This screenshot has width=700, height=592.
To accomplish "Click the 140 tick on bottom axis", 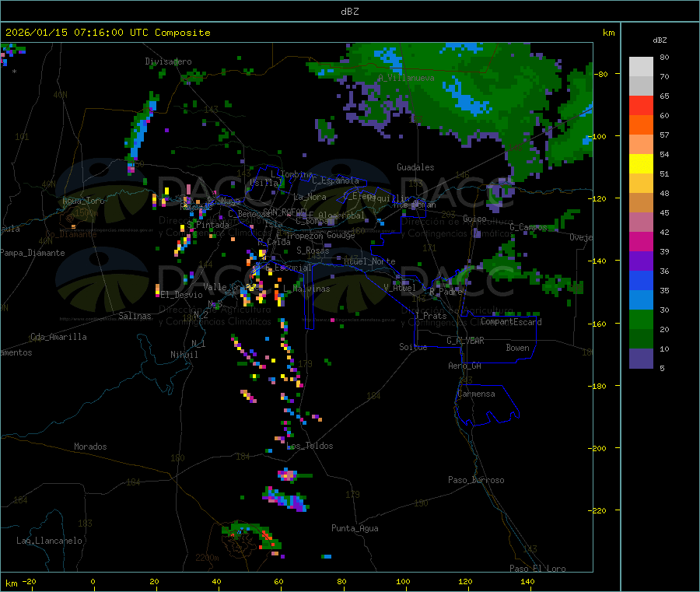I will coord(527,582).
